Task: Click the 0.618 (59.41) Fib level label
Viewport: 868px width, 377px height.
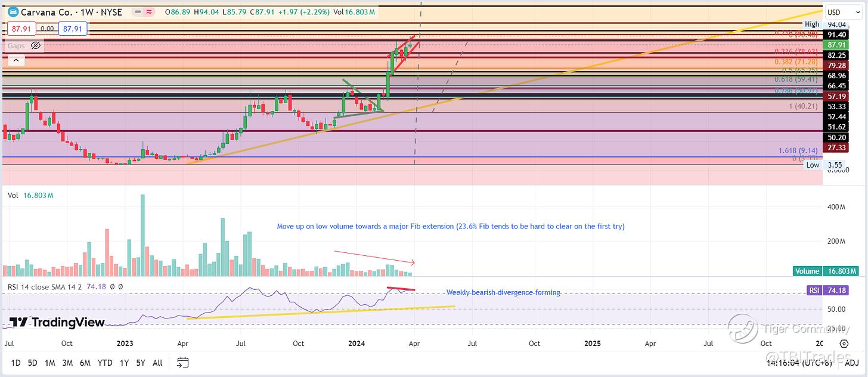Action: click(795, 79)
